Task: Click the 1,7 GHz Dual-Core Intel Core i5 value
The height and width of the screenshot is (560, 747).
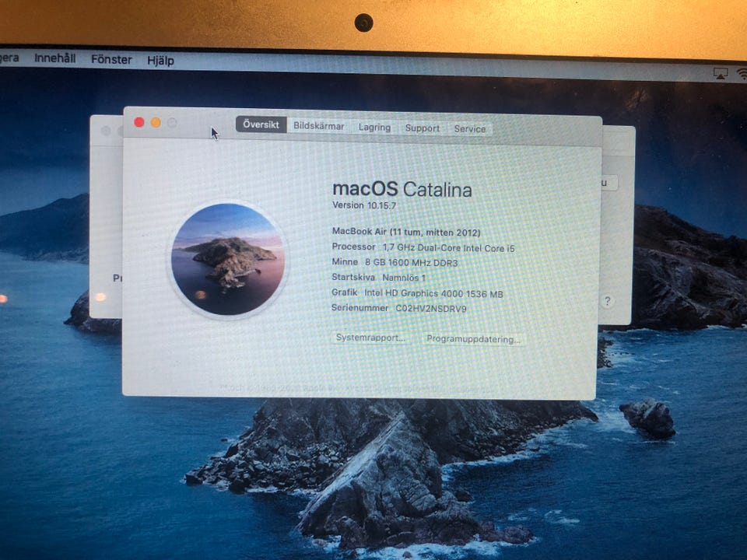Action: [449, 247]
